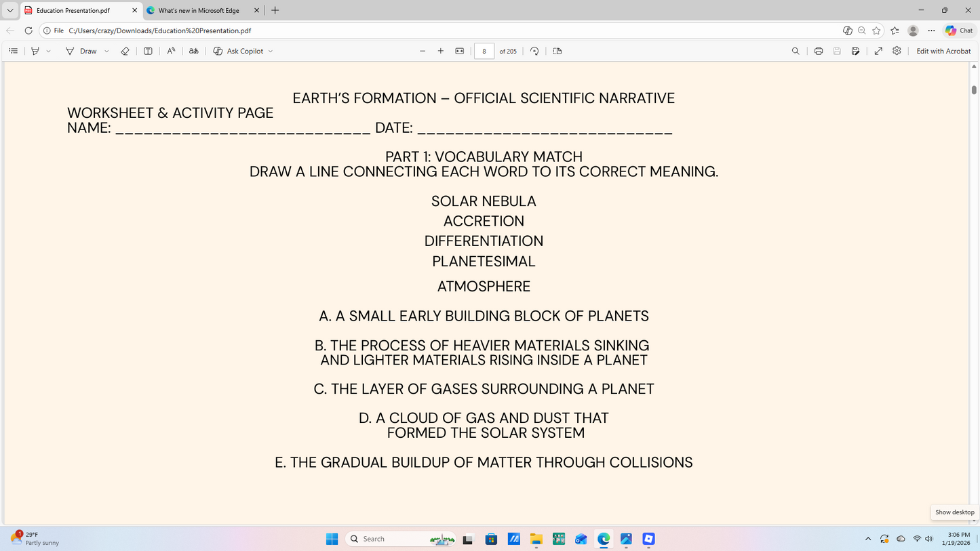Viewport: 980px width, 551px height.
Task: Rotate the PDF page
Action: pos(534,51)
